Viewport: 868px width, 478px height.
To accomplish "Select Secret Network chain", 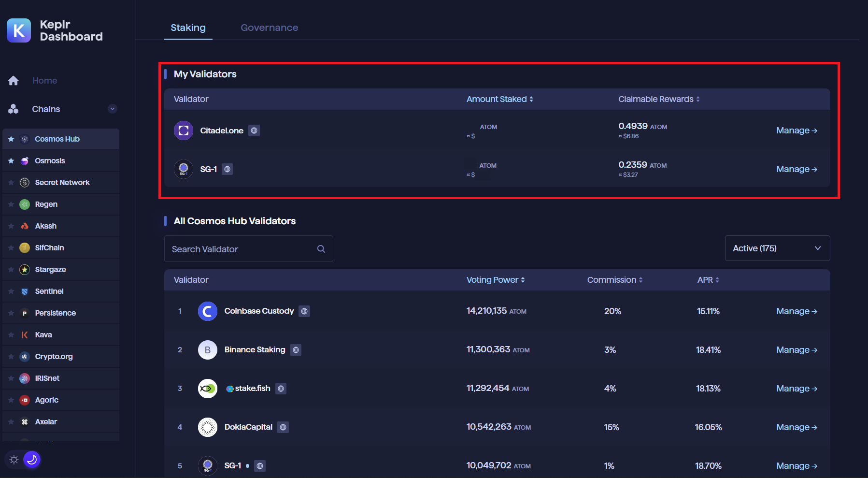I will pyautogui.click(x=61, y=183).
